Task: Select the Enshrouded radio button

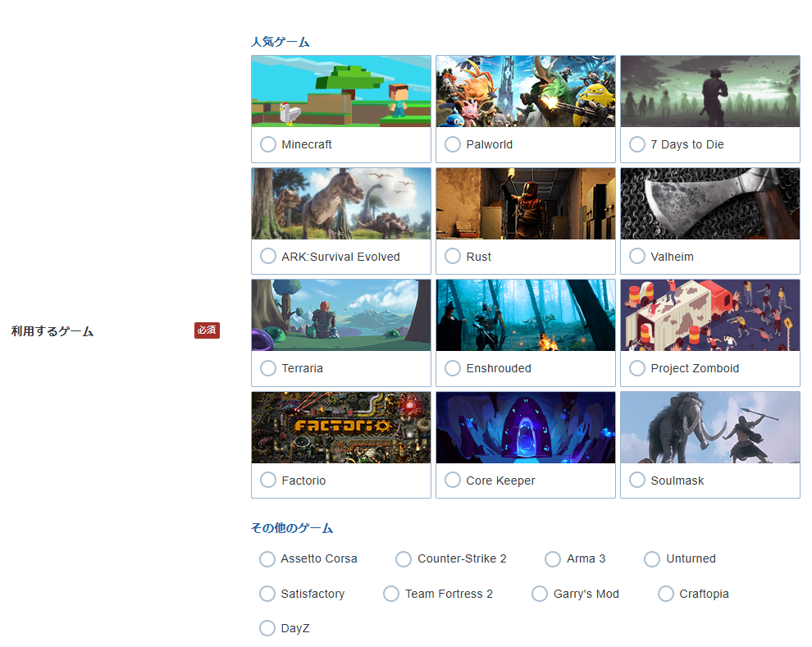Action: (453, 368)
